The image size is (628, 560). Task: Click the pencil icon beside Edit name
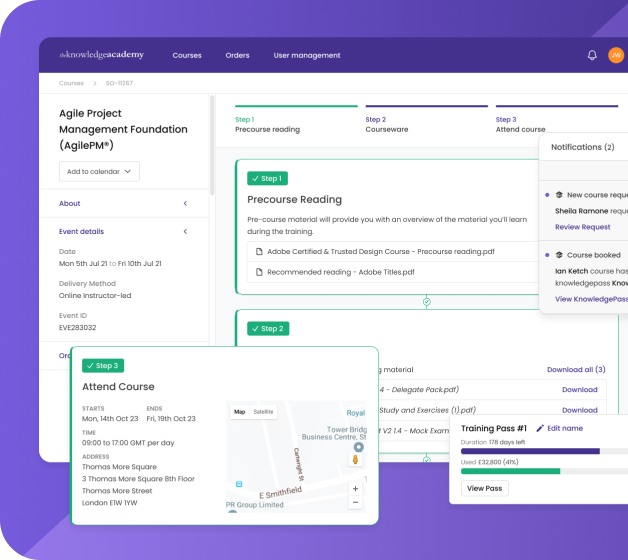click(x=540, y=428)
